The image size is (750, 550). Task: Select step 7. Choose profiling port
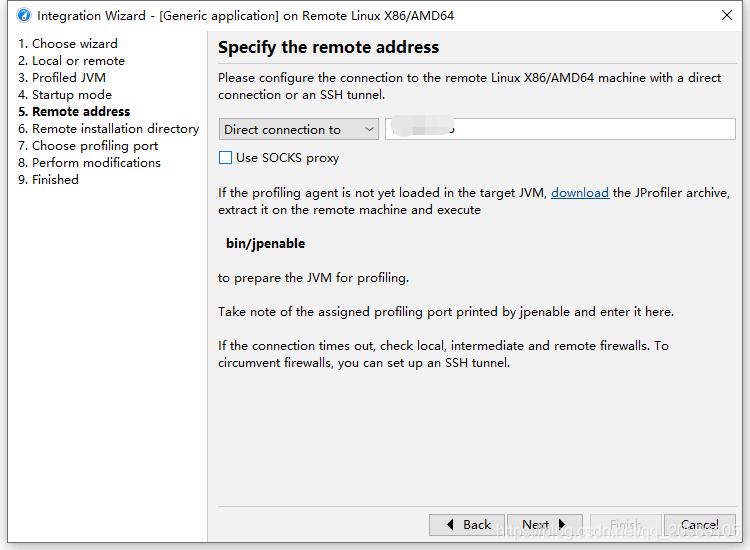[x=88, y=145]
